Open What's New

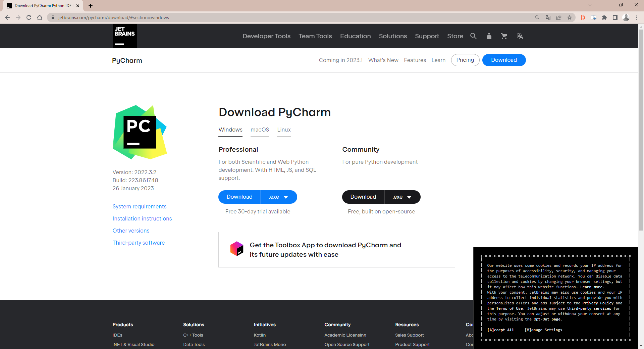(x=383, y=60)
